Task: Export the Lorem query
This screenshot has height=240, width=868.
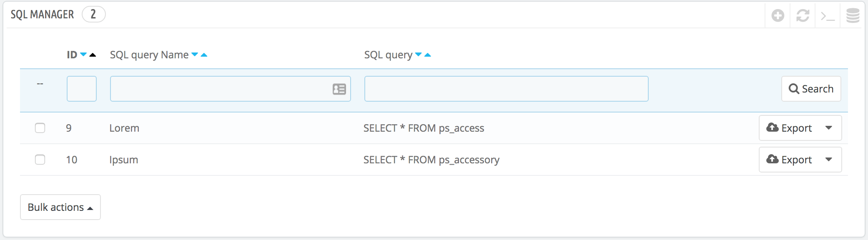Action: point(789,128)
